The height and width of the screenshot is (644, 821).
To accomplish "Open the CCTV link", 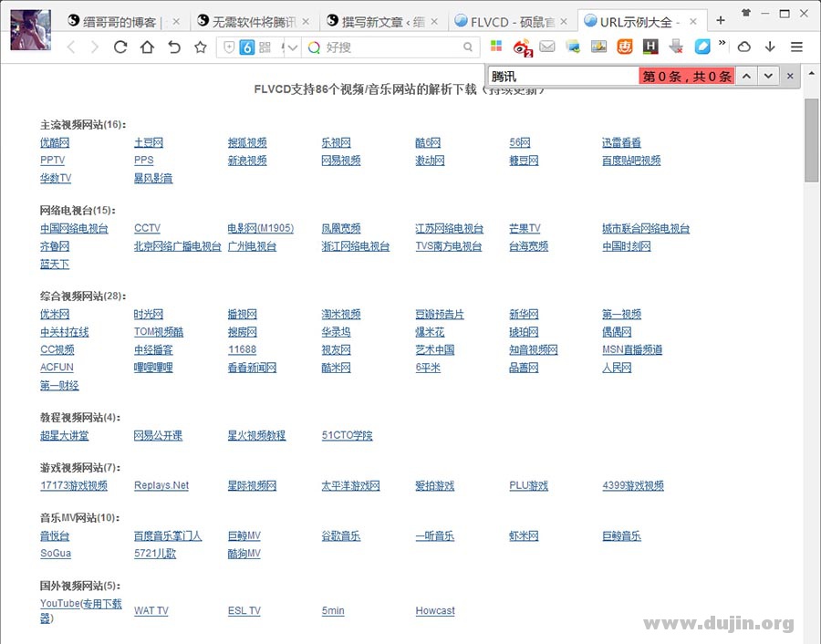I will point(147,228).
